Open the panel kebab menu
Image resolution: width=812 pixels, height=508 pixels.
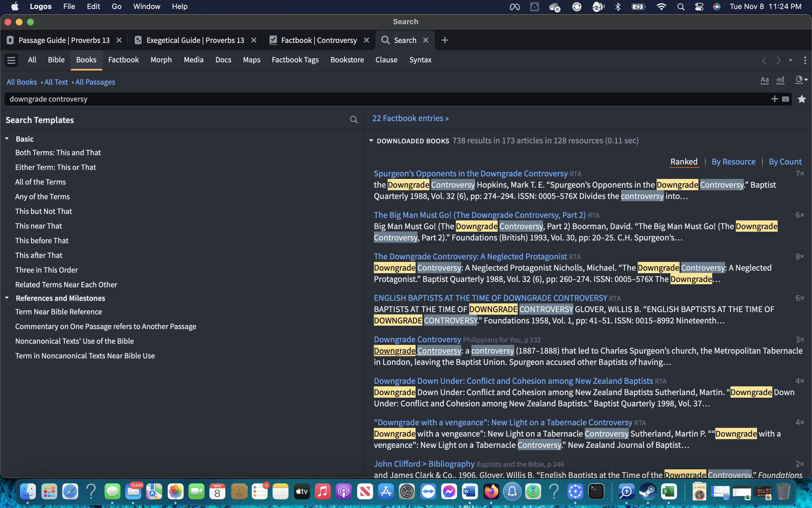tap(805, 60)
